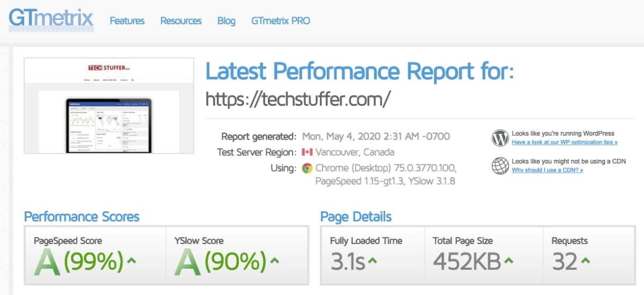
Task: Click the YSlow Score up arrow
Action: click(x=274, y=261)
